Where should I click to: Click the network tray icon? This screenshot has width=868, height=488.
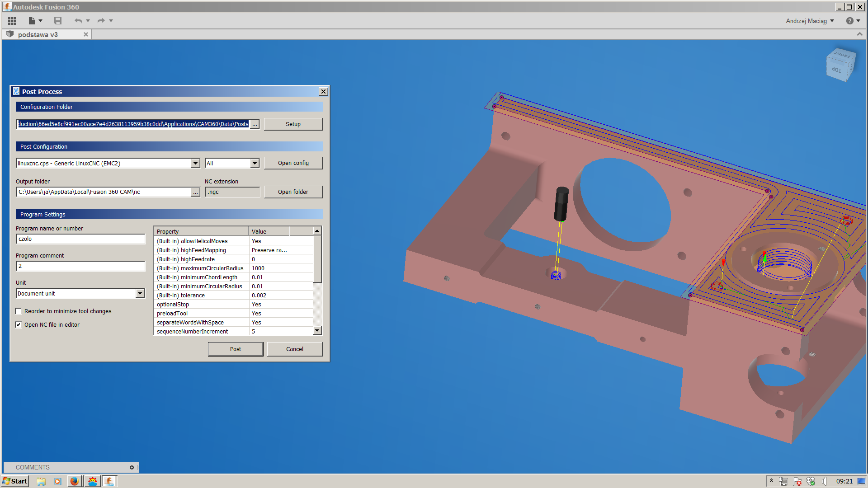(783, 482)
